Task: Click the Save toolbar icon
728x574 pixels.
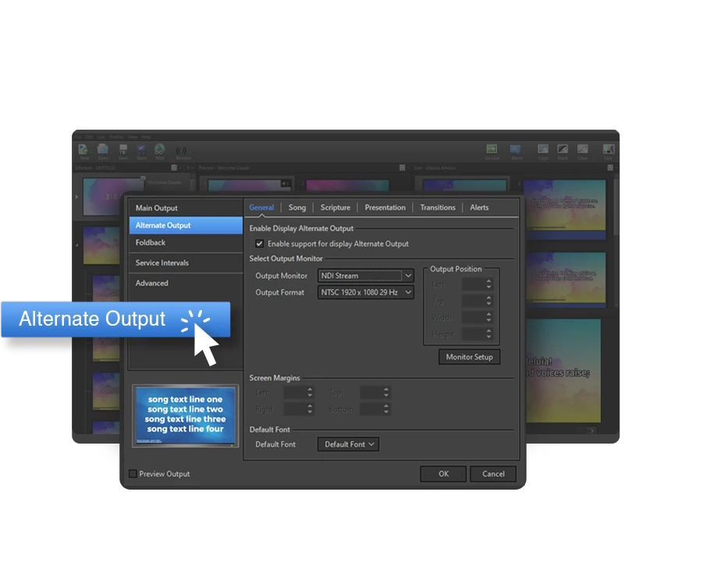Action: point(123,150)
